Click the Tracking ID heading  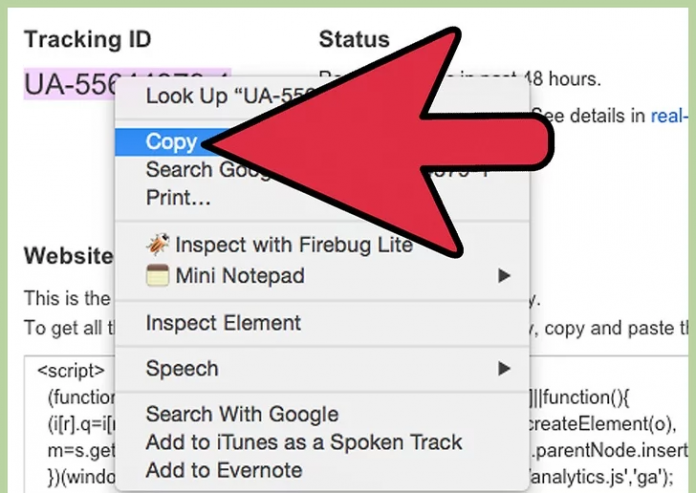[x=87, y=40]
